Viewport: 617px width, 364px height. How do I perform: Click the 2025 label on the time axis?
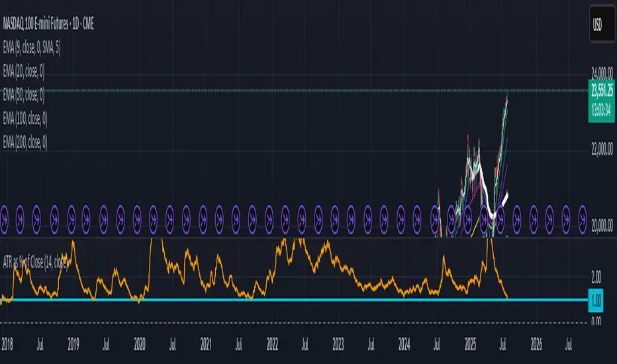coord(470,345)
